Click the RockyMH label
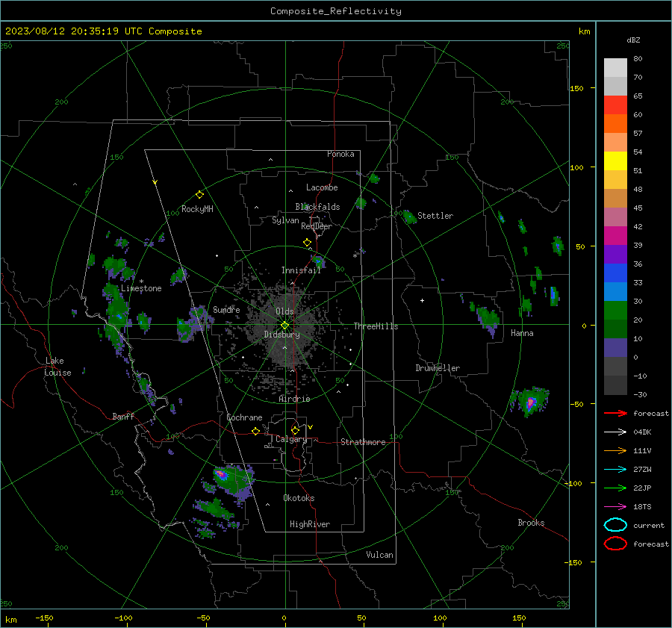The height and width of the screenshot is (628, 672). 197,209
